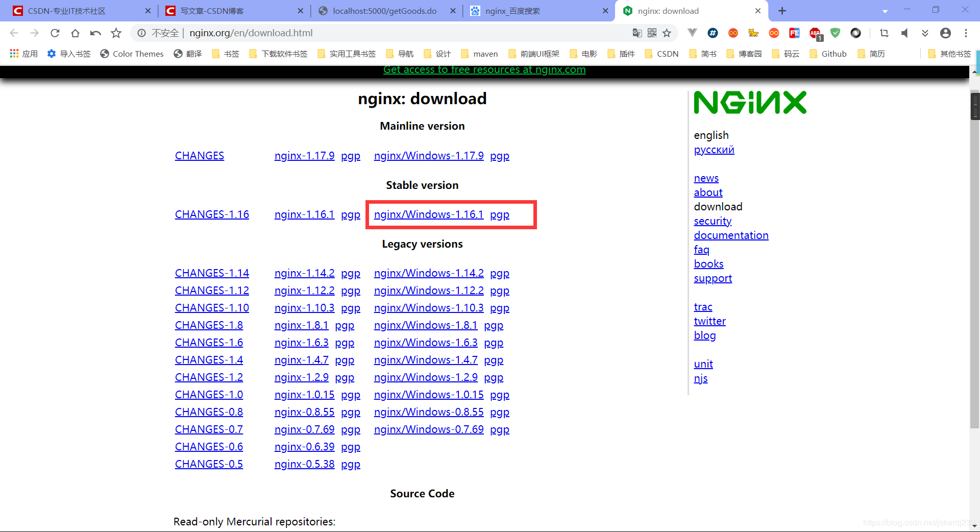Download nginx/Windows-1.16.1 stable version
980x532 pixels.
429,214
